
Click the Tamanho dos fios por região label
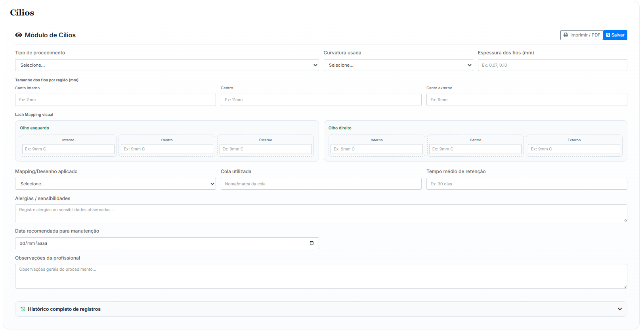coord(47,80)
